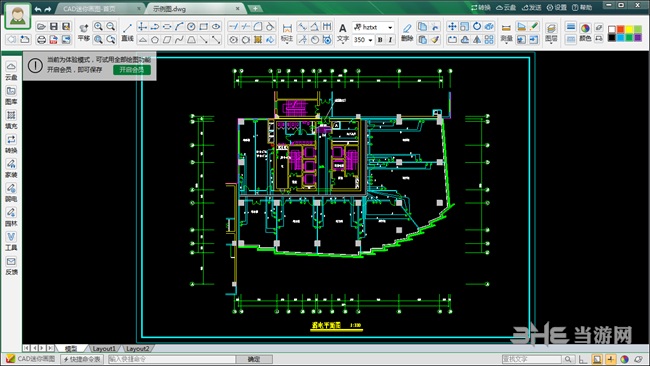
Task: Pick the red color swatch
Action: tap(621, 29)
